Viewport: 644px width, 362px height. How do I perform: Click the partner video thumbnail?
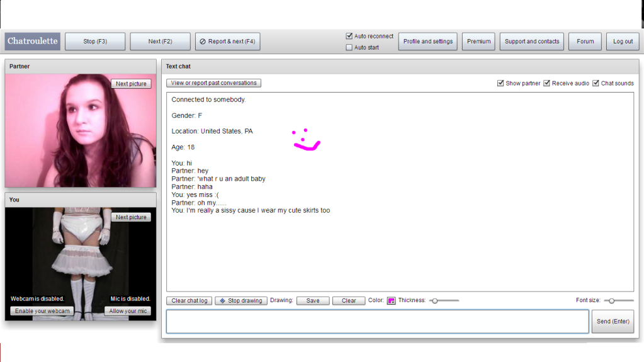click(81, 131)
